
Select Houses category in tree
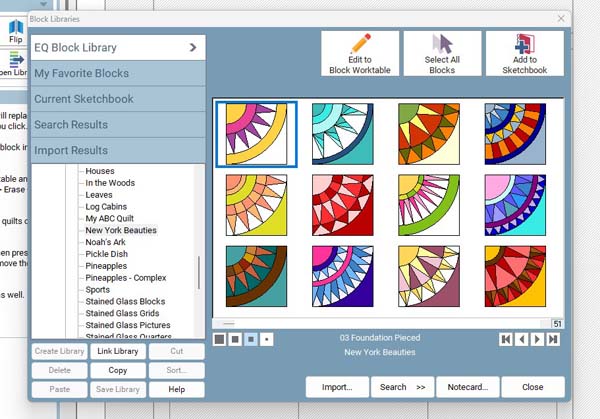tap(100, 171)
